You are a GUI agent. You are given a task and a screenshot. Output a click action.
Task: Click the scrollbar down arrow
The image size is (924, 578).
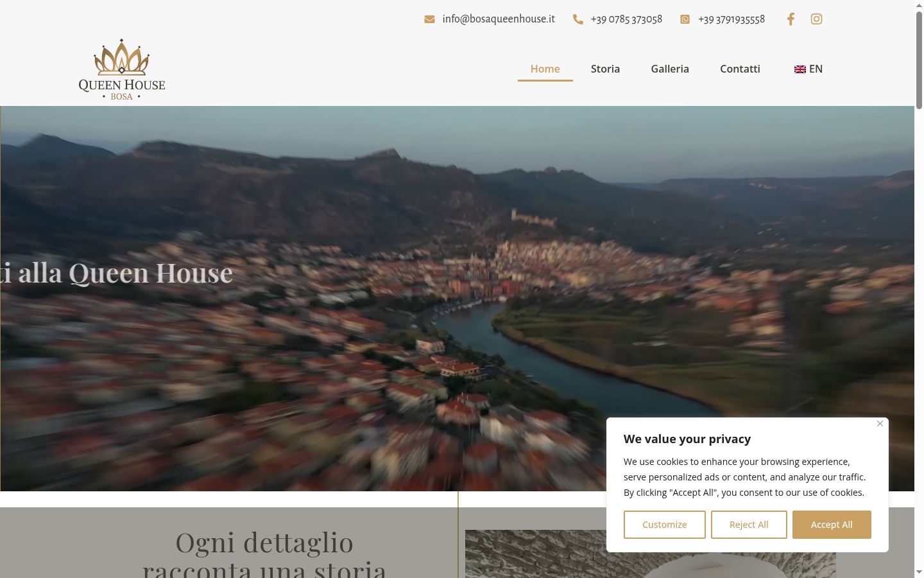919,572
